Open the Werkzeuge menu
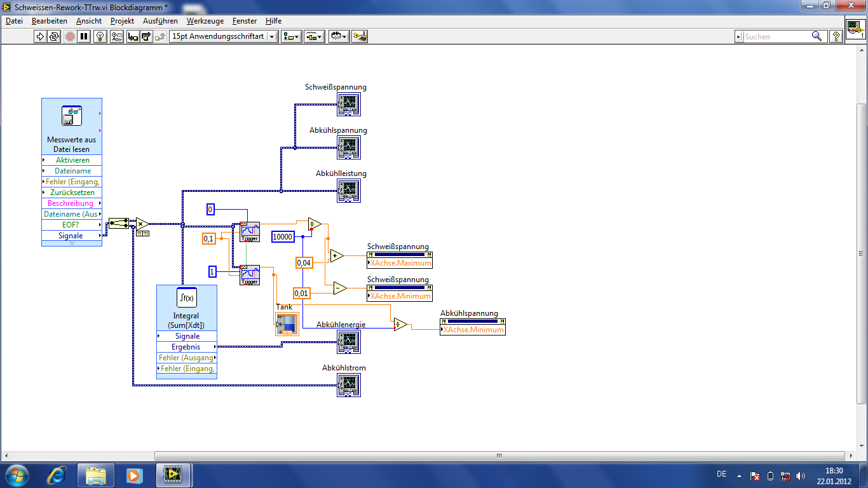 pos(207,21)
